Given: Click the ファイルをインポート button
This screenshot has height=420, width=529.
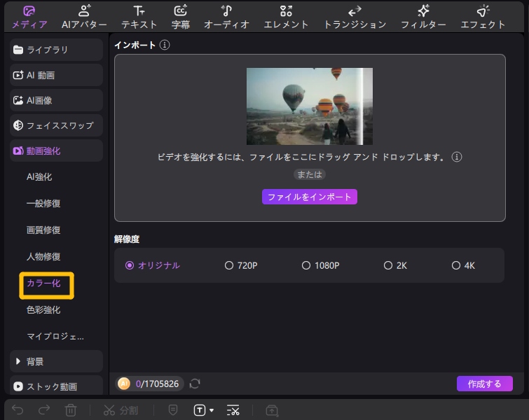Looking at the screenshot, I should (310, 197).
